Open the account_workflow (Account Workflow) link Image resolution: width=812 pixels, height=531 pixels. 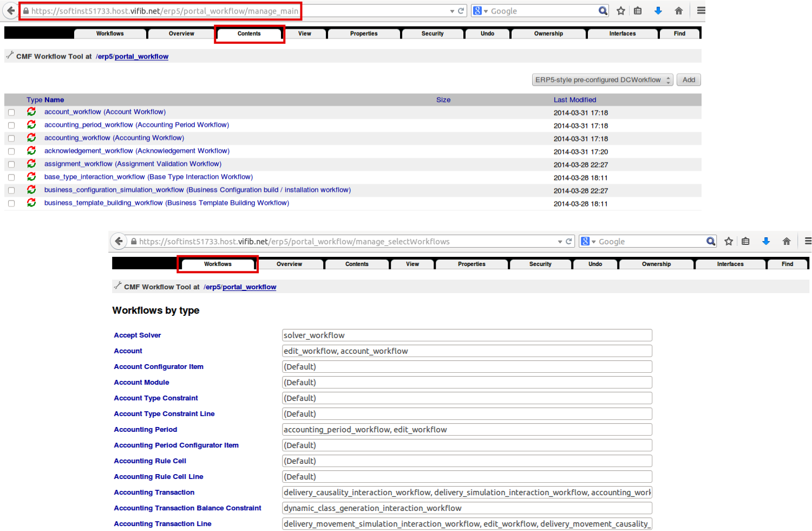tap(105, 112)
